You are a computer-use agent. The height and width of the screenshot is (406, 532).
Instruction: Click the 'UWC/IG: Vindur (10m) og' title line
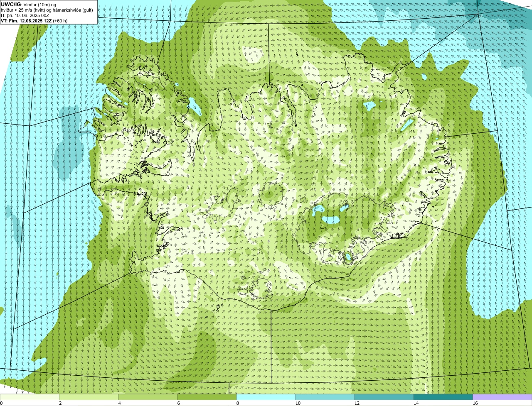pyautogui.click(x=29, y=4)
